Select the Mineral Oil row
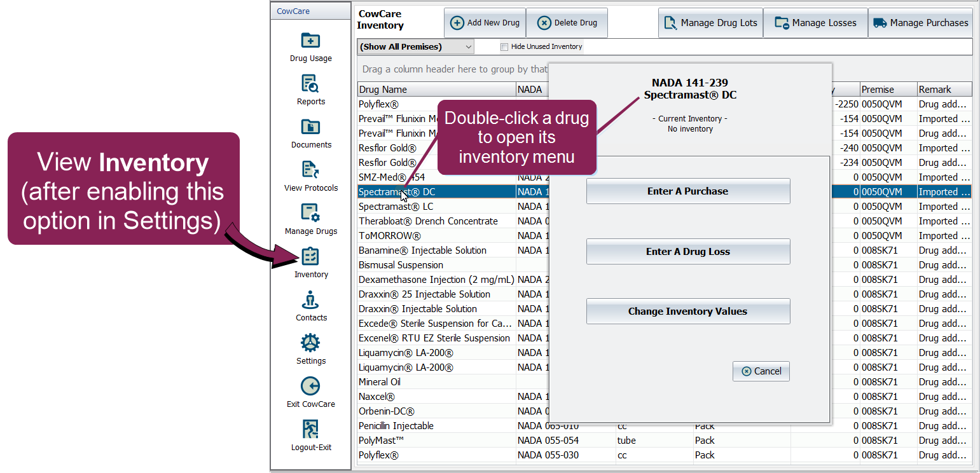Image resolution: width=980 pixels, height=473 pixels. [x=665, y=382]
